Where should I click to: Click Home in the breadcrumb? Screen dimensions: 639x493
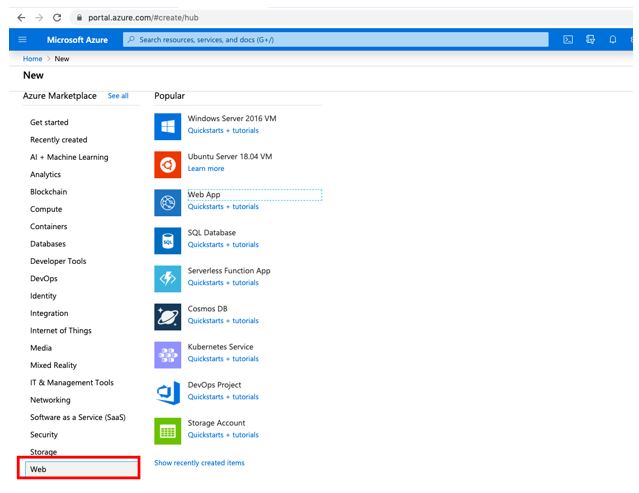32,59
